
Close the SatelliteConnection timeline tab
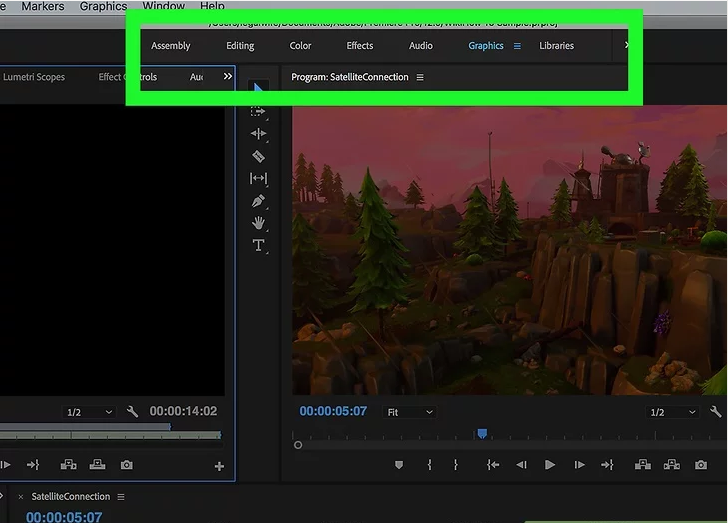(20, 497)
